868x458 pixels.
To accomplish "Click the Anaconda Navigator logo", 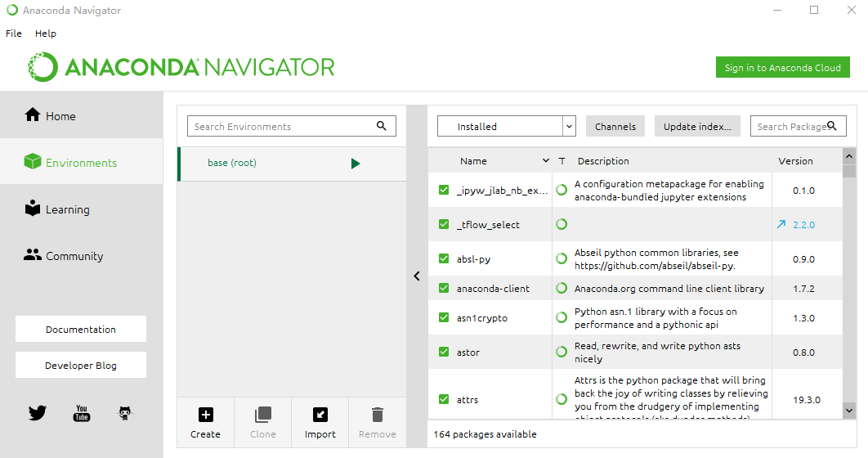I will 181,67.
